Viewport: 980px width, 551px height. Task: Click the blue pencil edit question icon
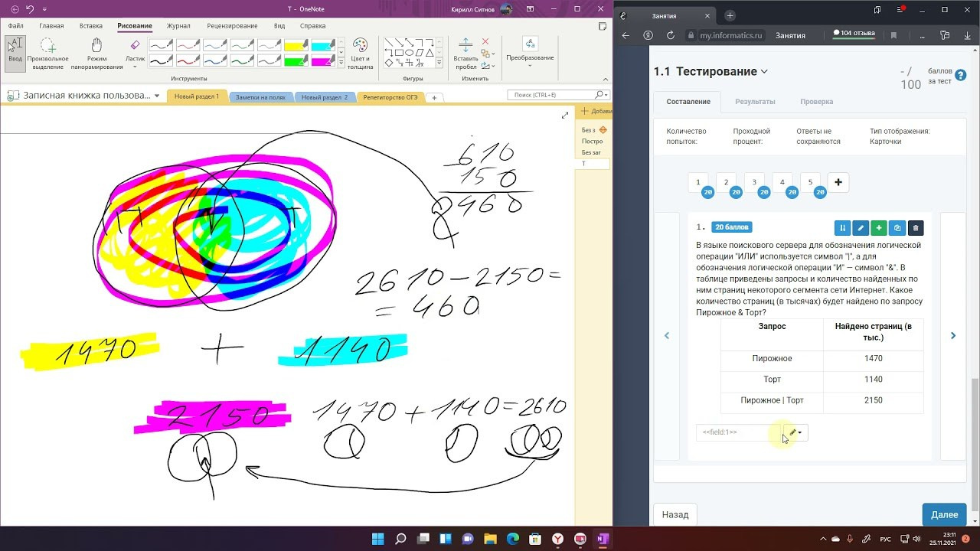click(x=861, y=227)
